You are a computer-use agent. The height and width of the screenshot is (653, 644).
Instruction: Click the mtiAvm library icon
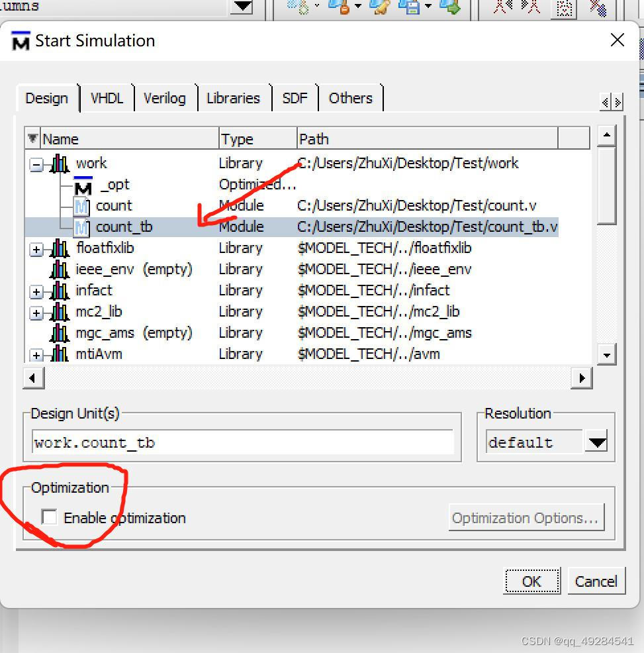point(60,354)
